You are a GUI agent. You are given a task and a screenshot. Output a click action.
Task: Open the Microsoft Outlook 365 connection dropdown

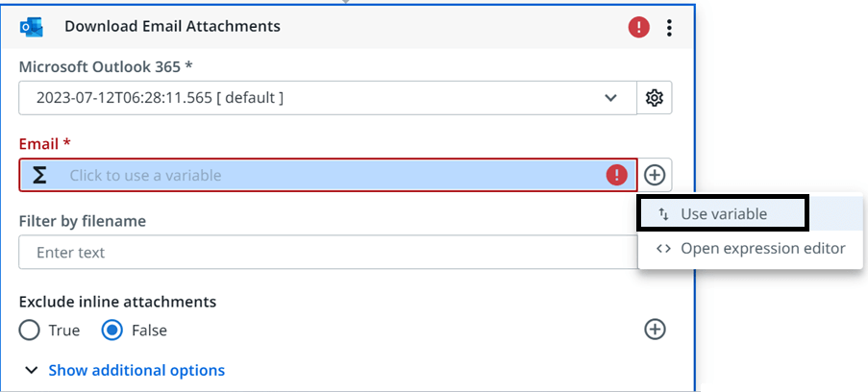328,98
